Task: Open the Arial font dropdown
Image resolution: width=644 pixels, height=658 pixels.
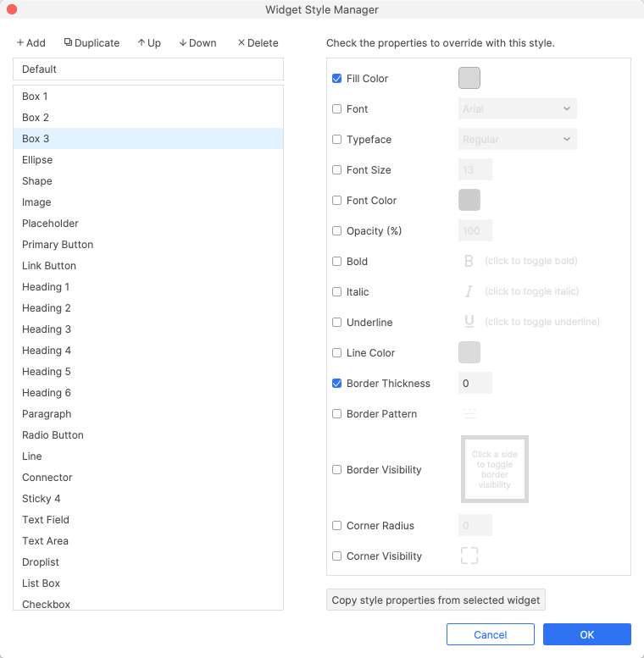Action: point(517,108)
